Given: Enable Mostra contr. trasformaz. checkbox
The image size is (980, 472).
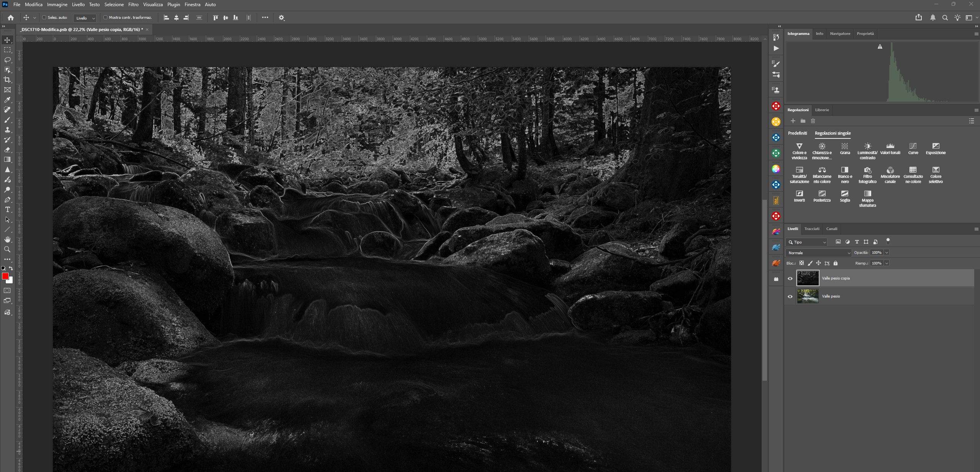Looking at the screenshot, I should [x=106, y=17].
